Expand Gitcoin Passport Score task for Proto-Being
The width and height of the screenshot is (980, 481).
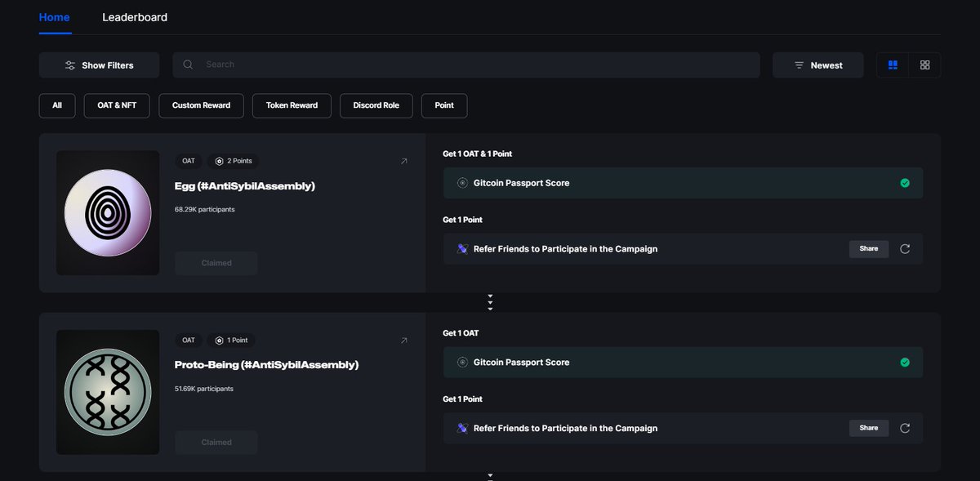683,363
